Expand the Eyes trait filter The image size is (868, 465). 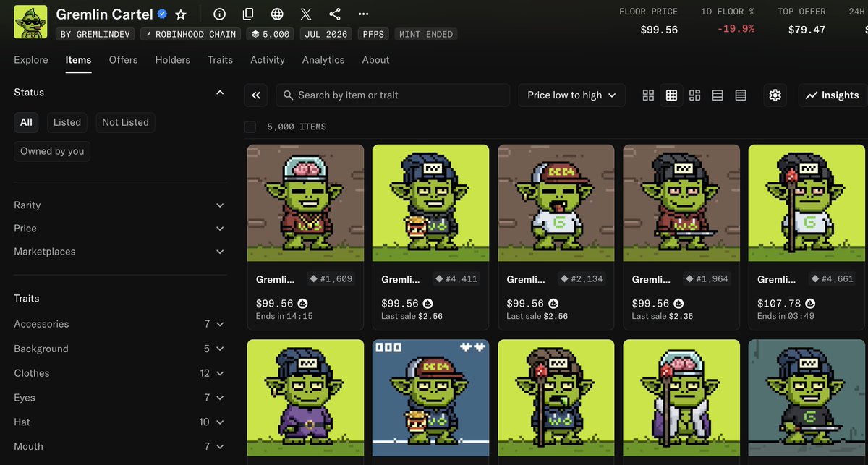(119, 398)
